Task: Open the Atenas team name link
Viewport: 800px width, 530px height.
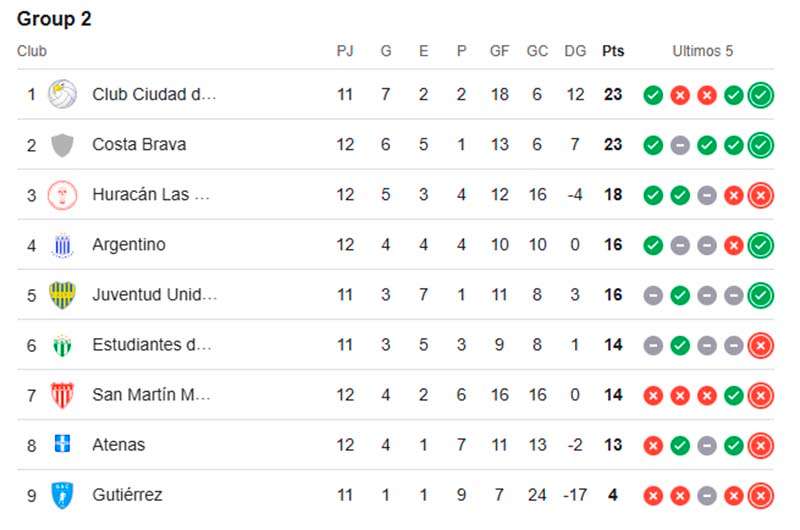Action: [118, 445]
